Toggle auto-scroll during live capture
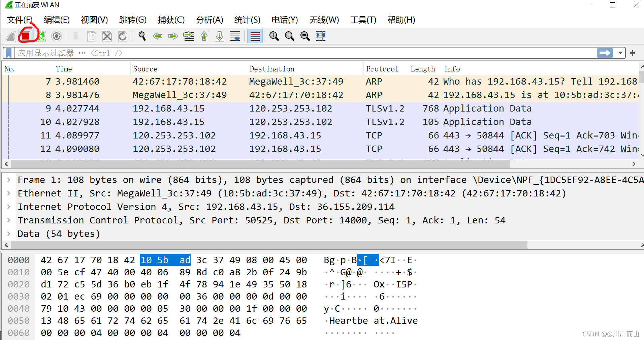This screenshot has height=340, width=644. point(235,36)
